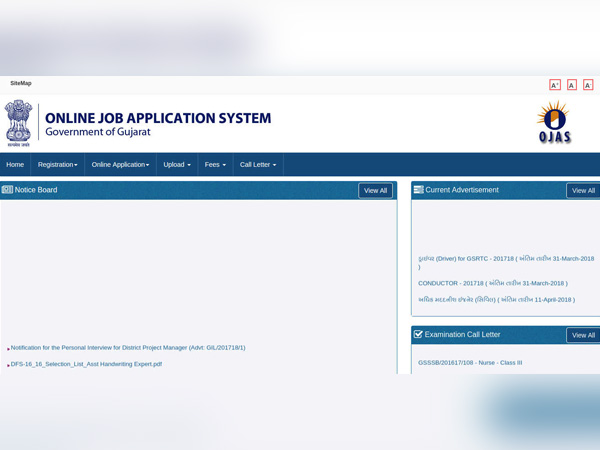Screen dimensions: 600x450
Task: Click Online Job Application System title
Action: click(158, 118)
